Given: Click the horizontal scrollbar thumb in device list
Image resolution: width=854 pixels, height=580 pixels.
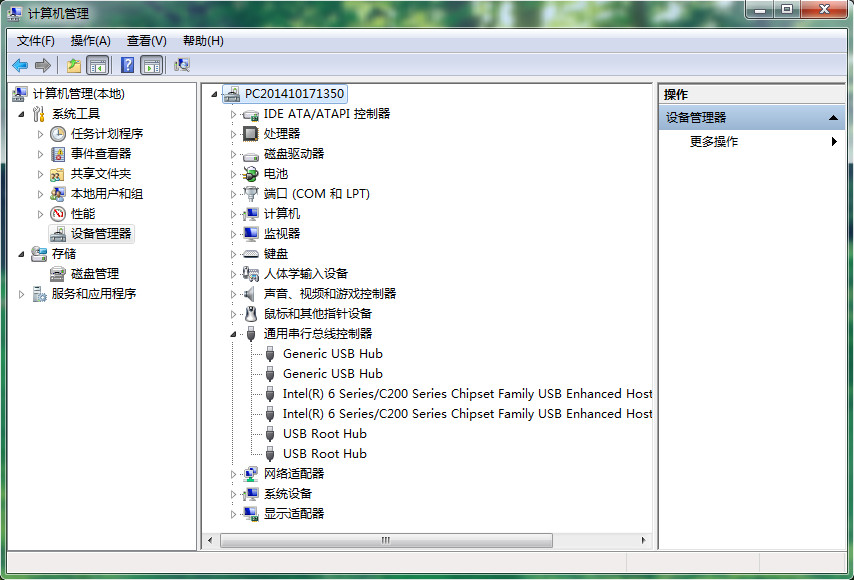Looking at the screenshot, I should (x=386, y=540).
